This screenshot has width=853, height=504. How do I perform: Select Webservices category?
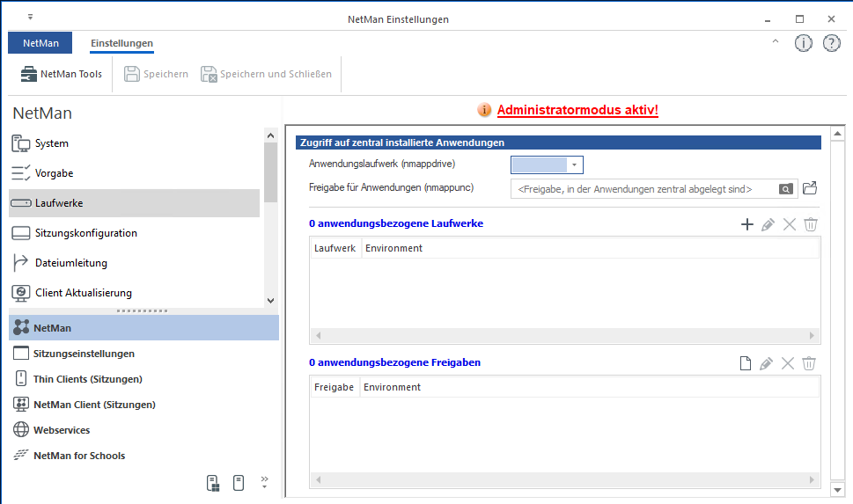coord(144,430)
